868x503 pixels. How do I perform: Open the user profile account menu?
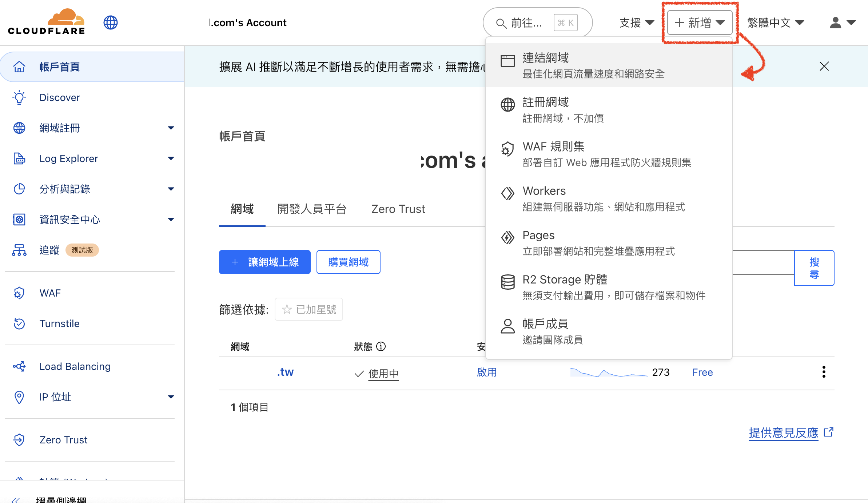pos(843,23)
